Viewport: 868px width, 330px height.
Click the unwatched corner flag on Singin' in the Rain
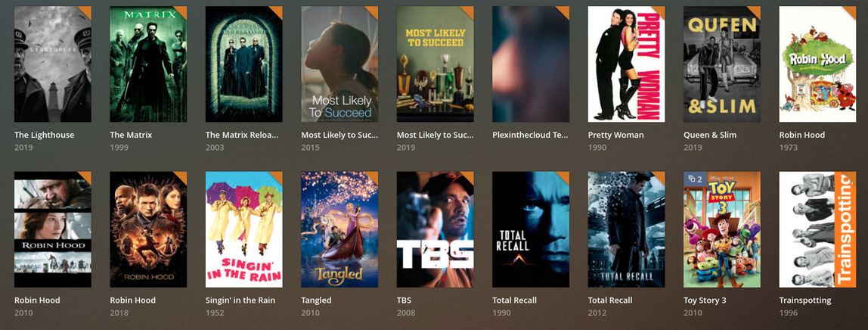pos(277,176)
